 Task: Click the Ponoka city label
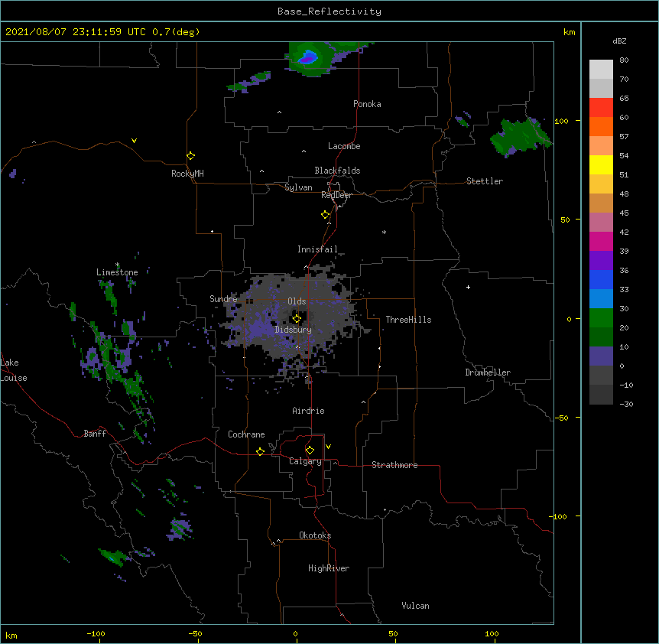coord(367,104)
